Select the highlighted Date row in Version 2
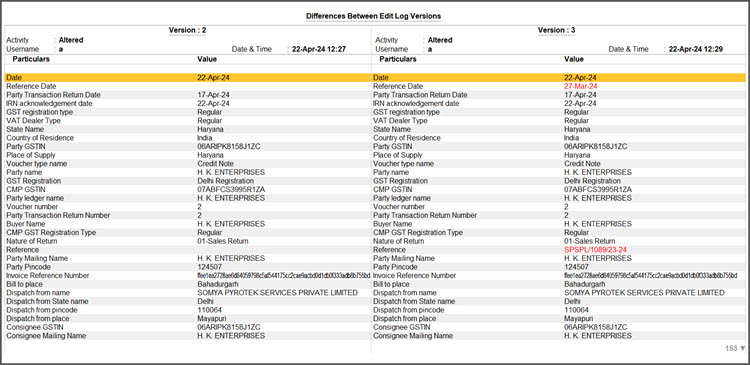Screen dimensions: 750x365 tap(188, 77)
